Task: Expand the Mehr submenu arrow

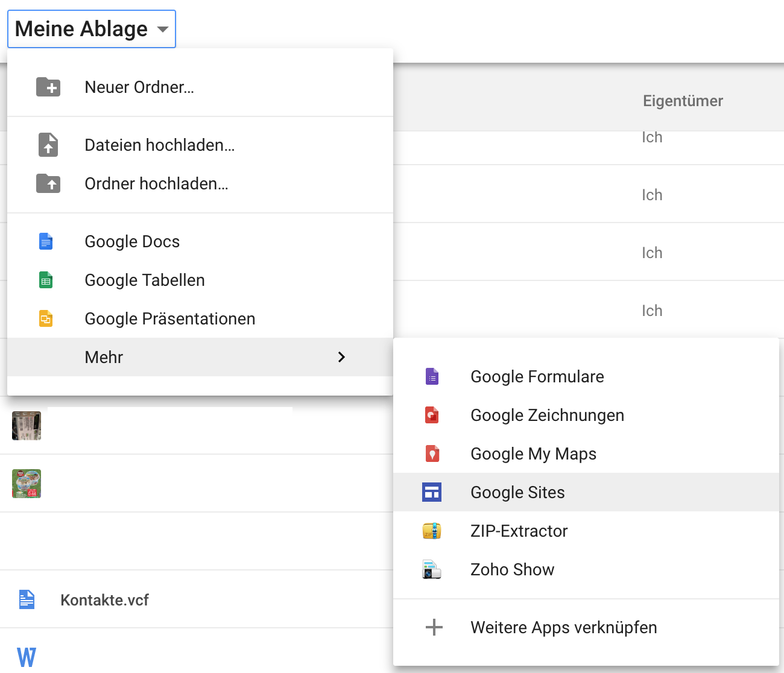Action: [341, 357]
